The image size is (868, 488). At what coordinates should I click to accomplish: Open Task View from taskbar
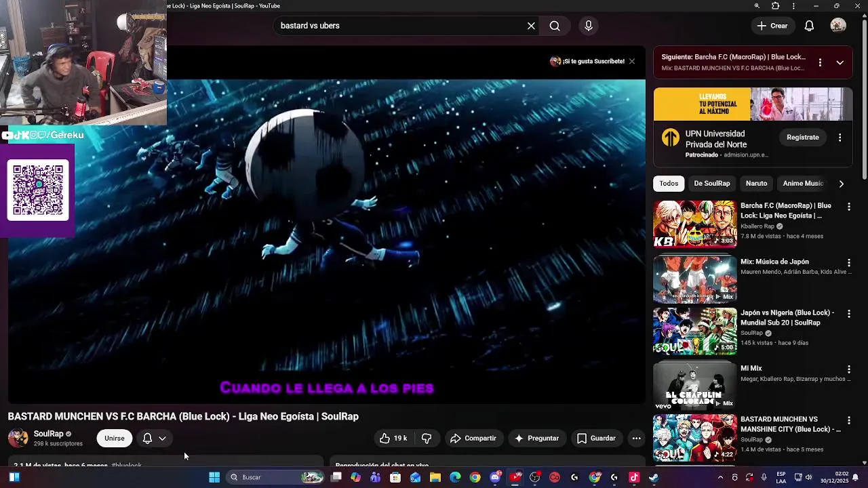(x=336, y=477)
